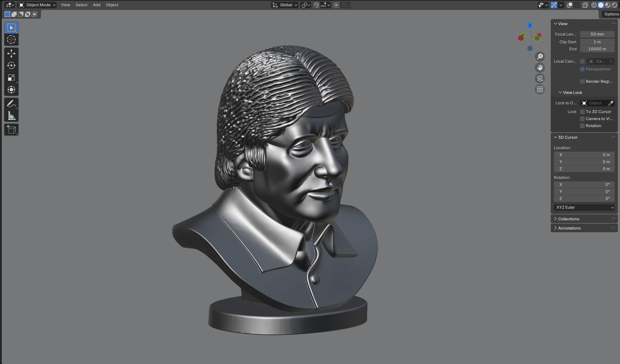Image resolution: width=620 pixels, height=364 pixels.
Task: Click the Z axis on navigation gizmo
Action: click(x=530, y=25)
